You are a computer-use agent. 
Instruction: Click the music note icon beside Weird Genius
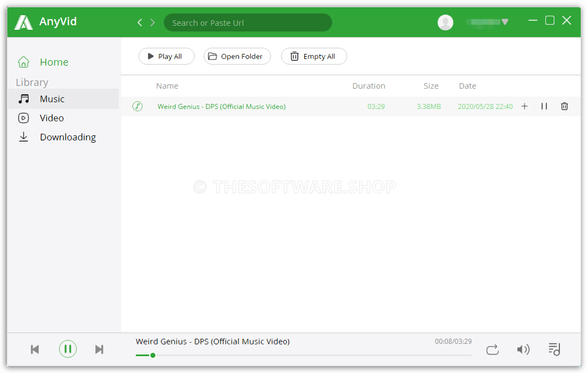point(137,106)
